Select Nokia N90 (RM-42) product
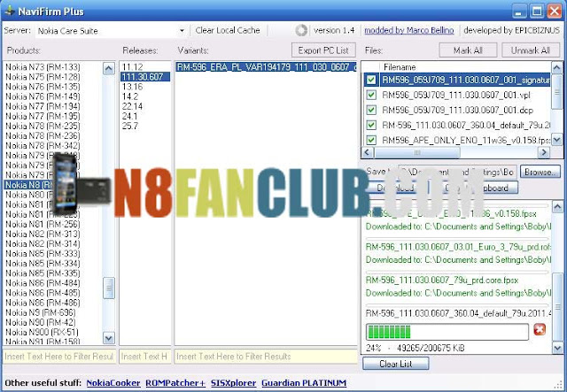Viewport: 567px width, 392px height. click(x=41, y=322)
